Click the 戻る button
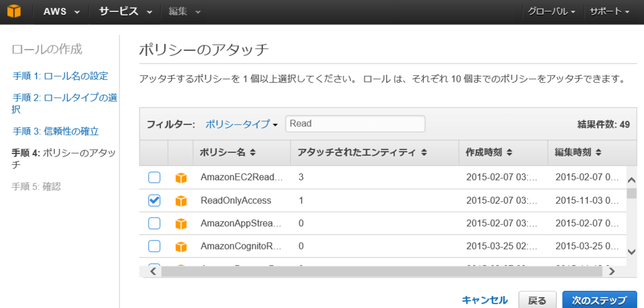The image size is (644, 308). click(x=537, y=300)
